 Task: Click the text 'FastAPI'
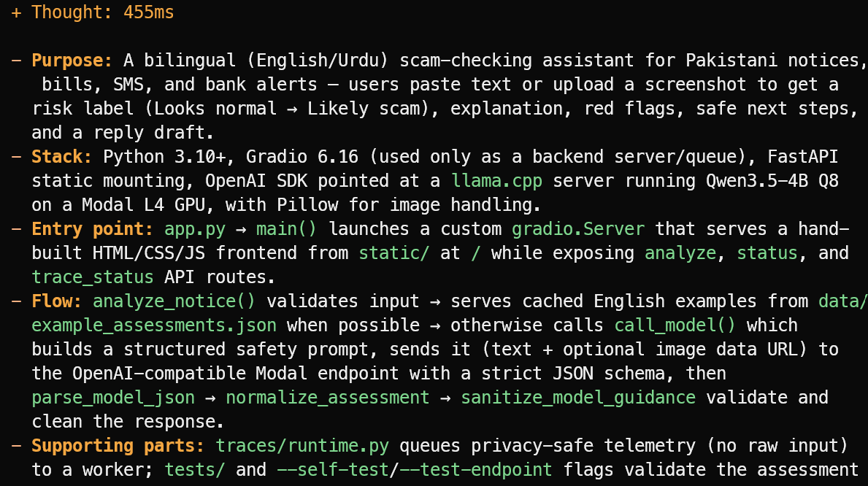pyautogui.click(x=803, y=157)
